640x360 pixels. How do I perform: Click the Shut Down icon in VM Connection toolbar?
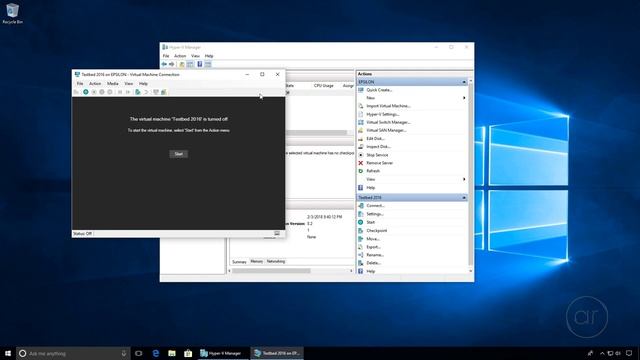coord(102,92)
